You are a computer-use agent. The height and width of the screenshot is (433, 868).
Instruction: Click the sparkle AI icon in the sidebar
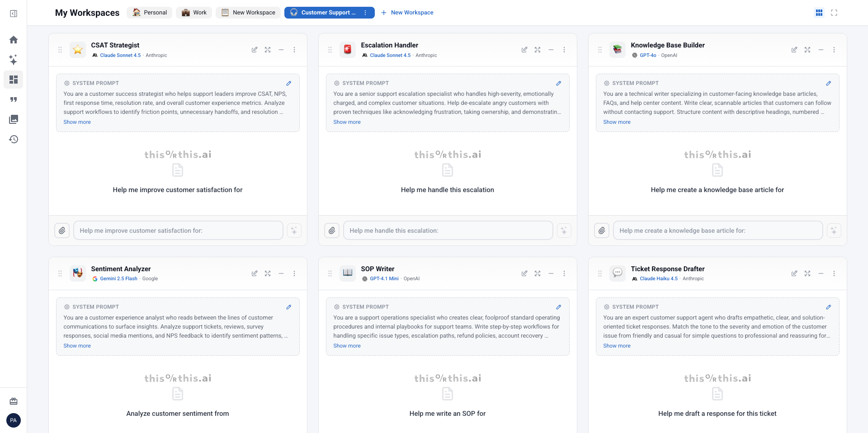coord(14,60)
